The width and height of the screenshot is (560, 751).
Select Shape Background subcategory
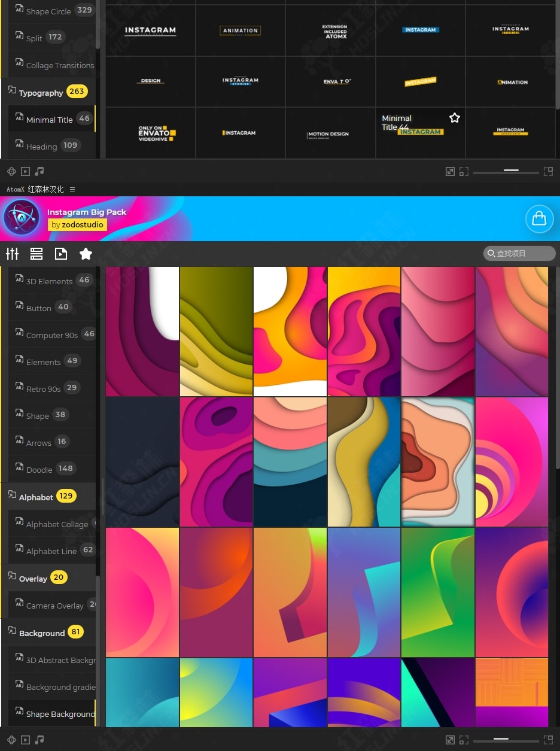point(52,713)
